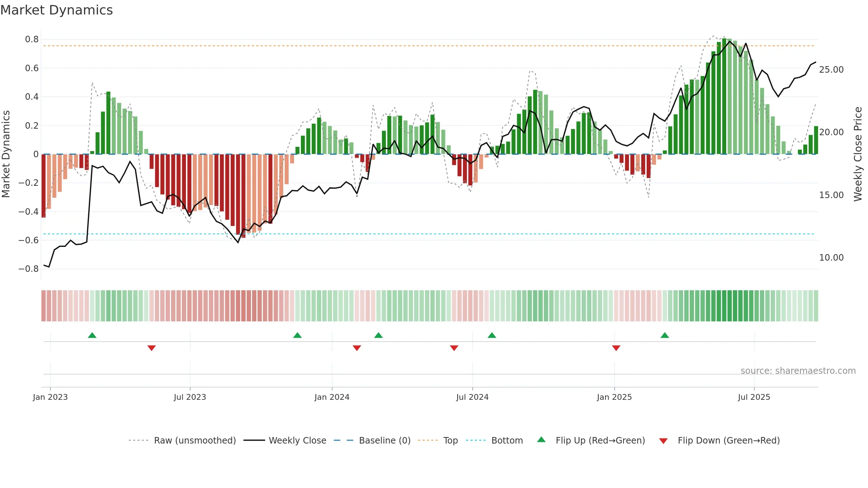Click the cyan dashed Bottom threshold line
Screen dimensions: 868x488
pos(429,234)
